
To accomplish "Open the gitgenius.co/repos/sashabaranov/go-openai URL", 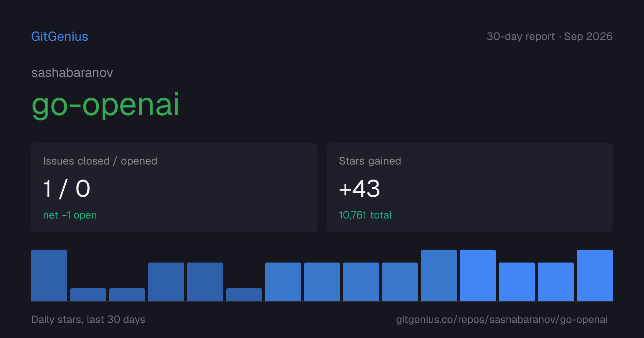I will [502, 319].
